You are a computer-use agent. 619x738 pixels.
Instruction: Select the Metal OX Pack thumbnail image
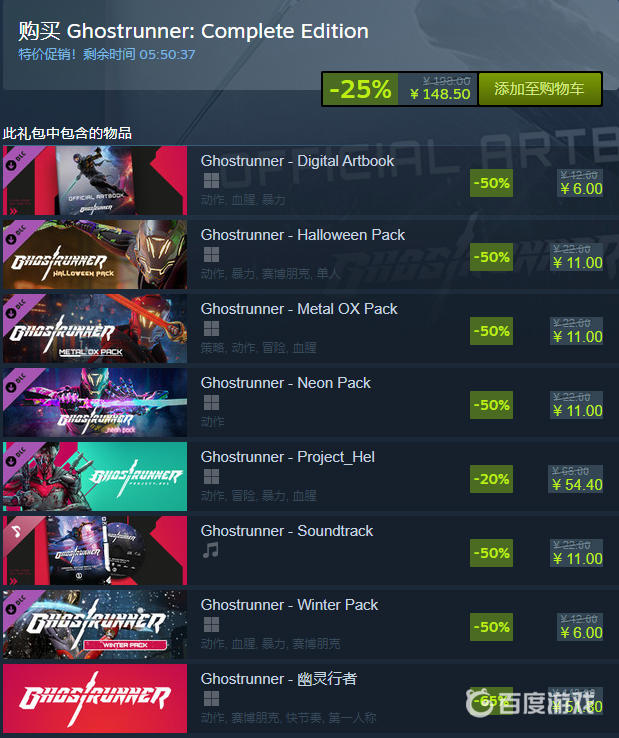95,329
